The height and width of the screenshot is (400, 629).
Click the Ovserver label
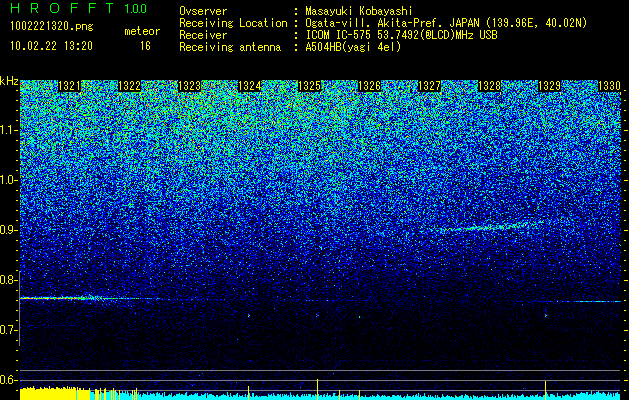point(203,11)
